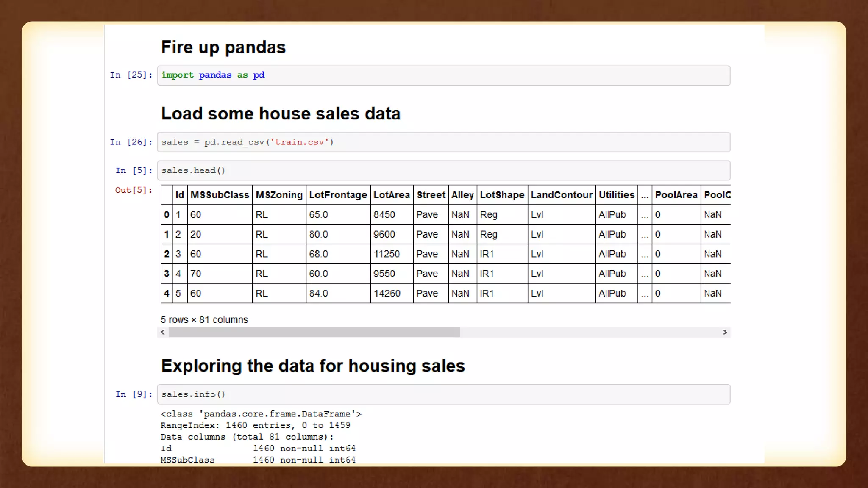Click the LotArea cell with value 14260
The width and height of the screenshot is (868, 488).
[387, 293]
